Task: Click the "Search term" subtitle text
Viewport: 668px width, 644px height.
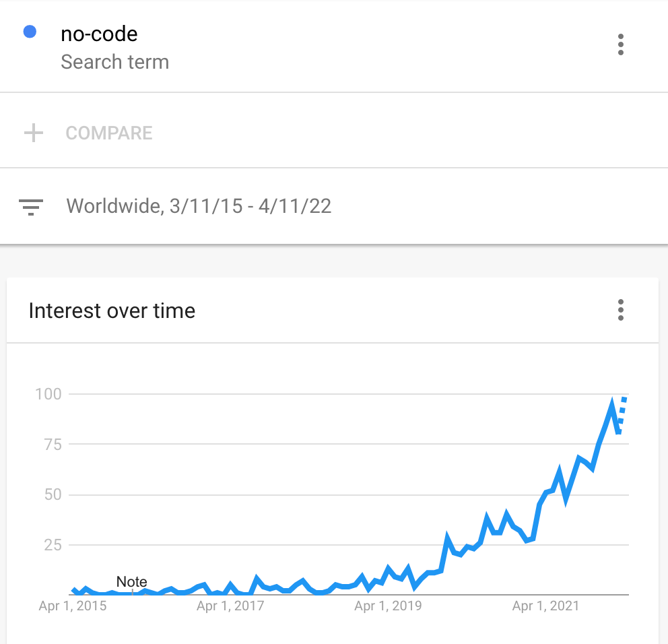Action: coord(114,62)
